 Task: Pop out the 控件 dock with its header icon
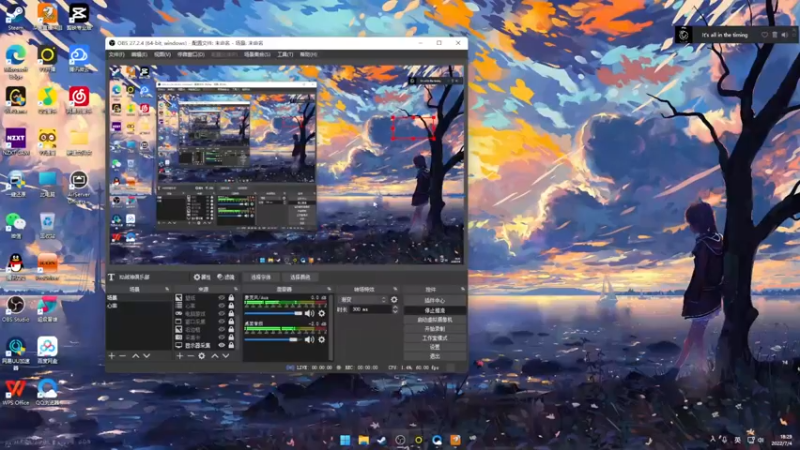click(463, 289)
